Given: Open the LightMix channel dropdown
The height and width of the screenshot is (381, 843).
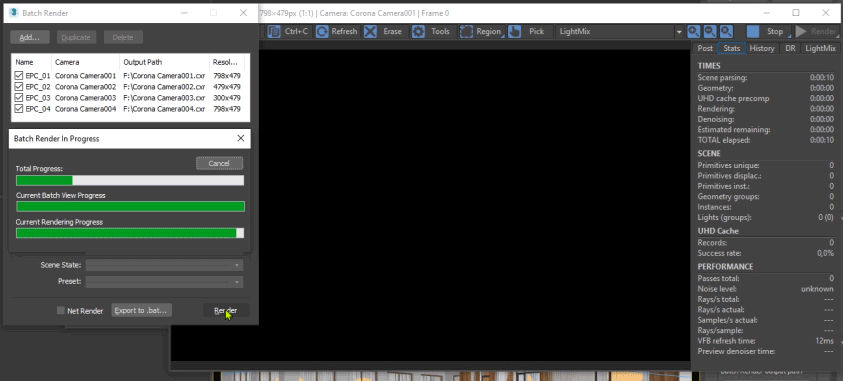Looking at the screenshot, I should pyautogui.click(x=620, y=32).
